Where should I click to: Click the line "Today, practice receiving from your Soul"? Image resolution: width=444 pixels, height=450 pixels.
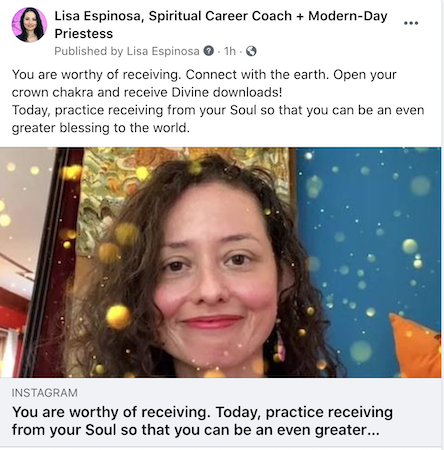tap(134, 110)
